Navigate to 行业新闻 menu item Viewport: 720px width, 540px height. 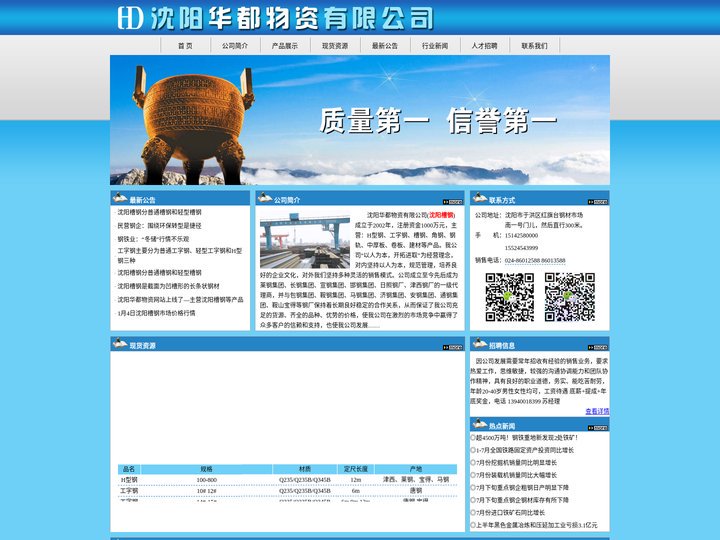(x=435, y=46)
